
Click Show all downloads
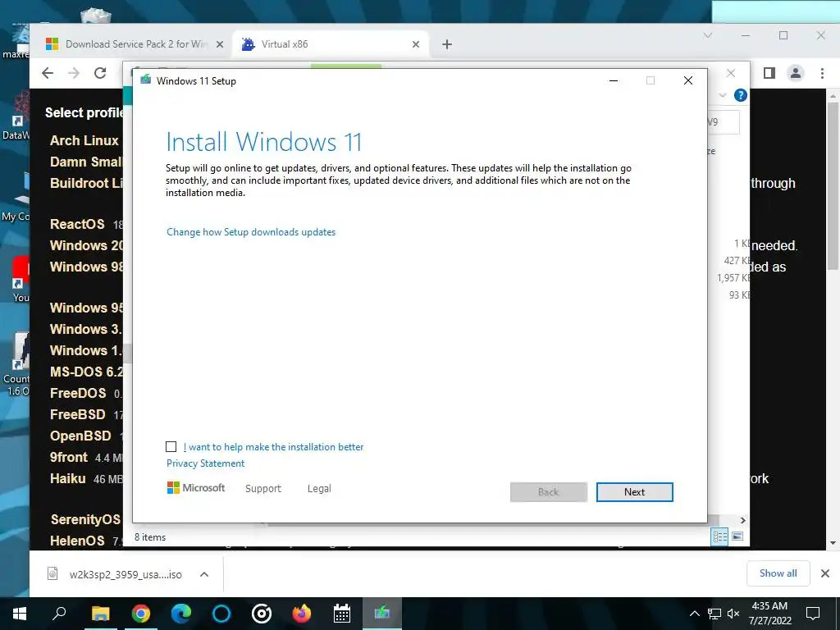778,573
